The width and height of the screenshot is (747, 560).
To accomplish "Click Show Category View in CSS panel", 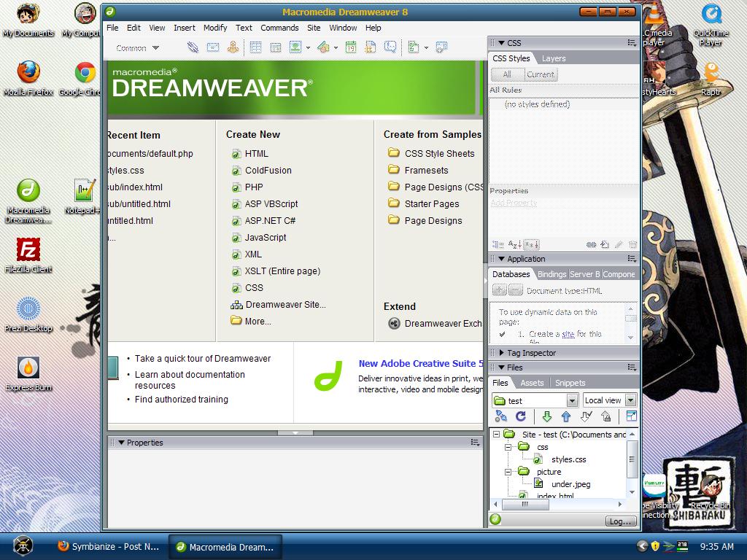I will coord(498,245).
